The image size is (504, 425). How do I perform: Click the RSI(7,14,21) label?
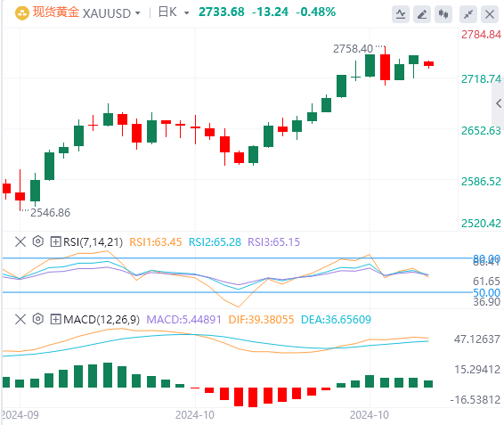point(93,242)
